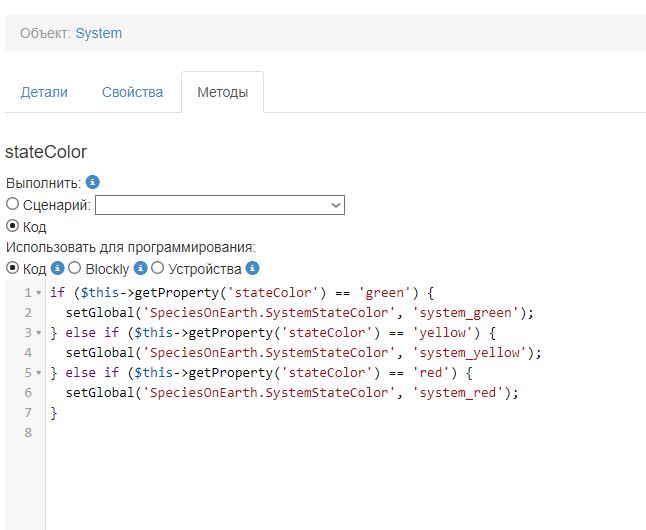The height and width of the screenshot is (530, 646).
Task: Select Код radio button beside Blockly
Action: pos(13,268)
